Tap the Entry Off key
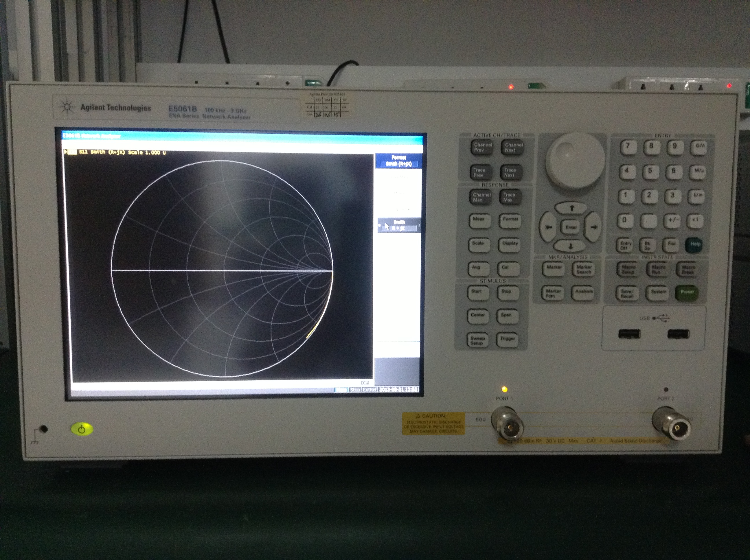Image resolution: width=750 pixels, height=560 pixels. [624, 245]
